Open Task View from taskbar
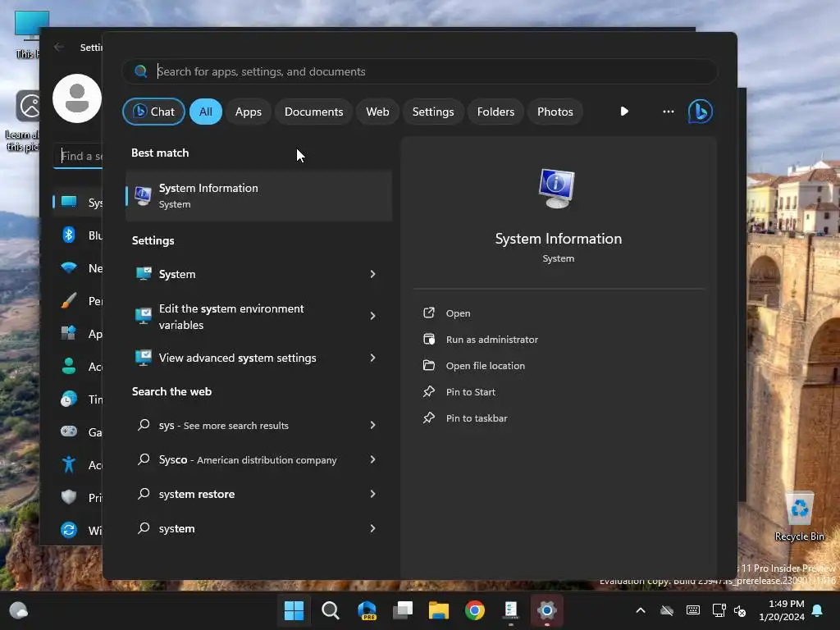The width and height of the screenshot is (840, 630). tap(403, 610)
